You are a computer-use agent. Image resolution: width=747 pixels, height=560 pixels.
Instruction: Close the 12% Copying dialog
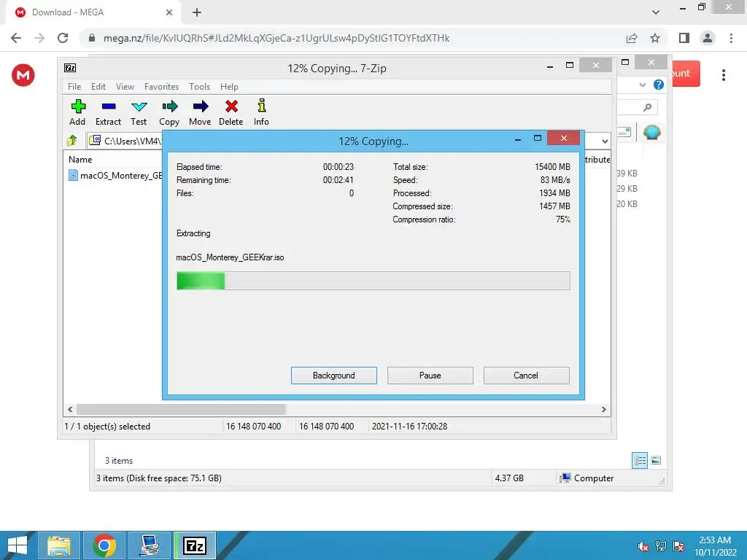564,138
